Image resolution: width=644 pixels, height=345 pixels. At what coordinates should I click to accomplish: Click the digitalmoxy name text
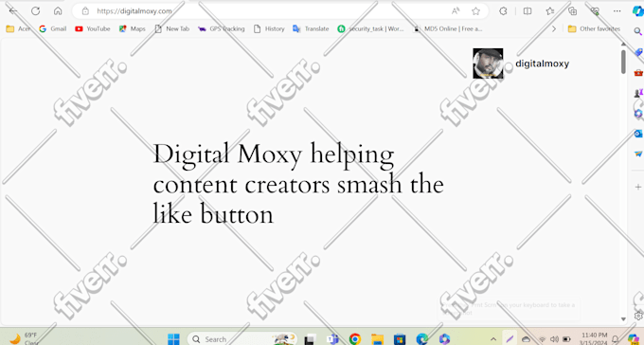coord(542,64)
